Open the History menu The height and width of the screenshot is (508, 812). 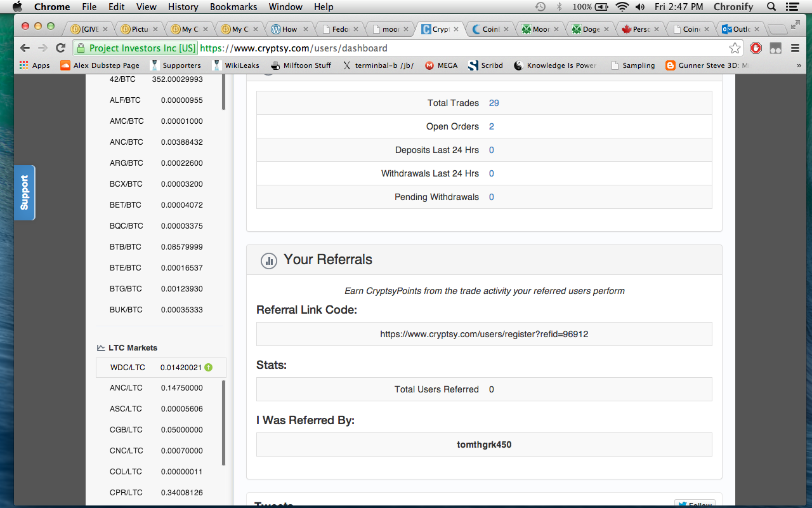[x=183, y=7]
